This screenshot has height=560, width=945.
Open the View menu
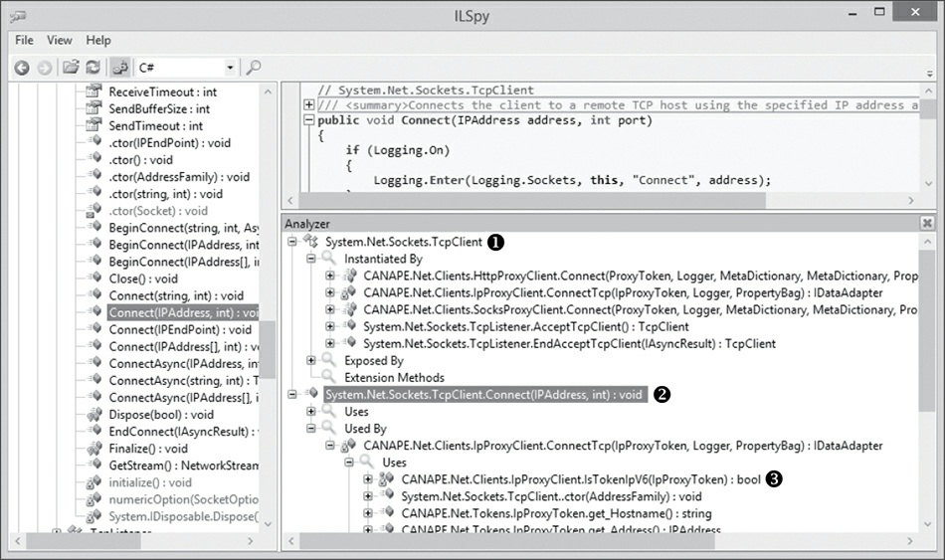pyautogui.click(x=59, y=41)
